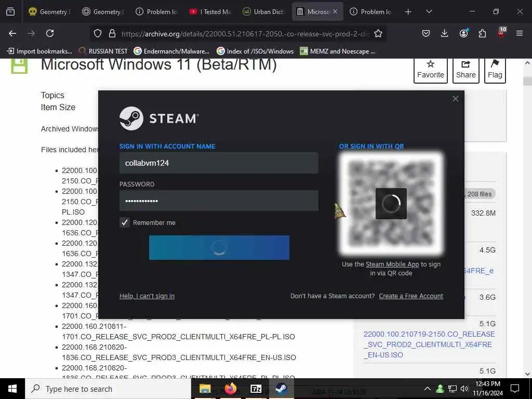Open Steam from the taskbar
This screenshot has height=399, width=532.
[x=281, y=389]
